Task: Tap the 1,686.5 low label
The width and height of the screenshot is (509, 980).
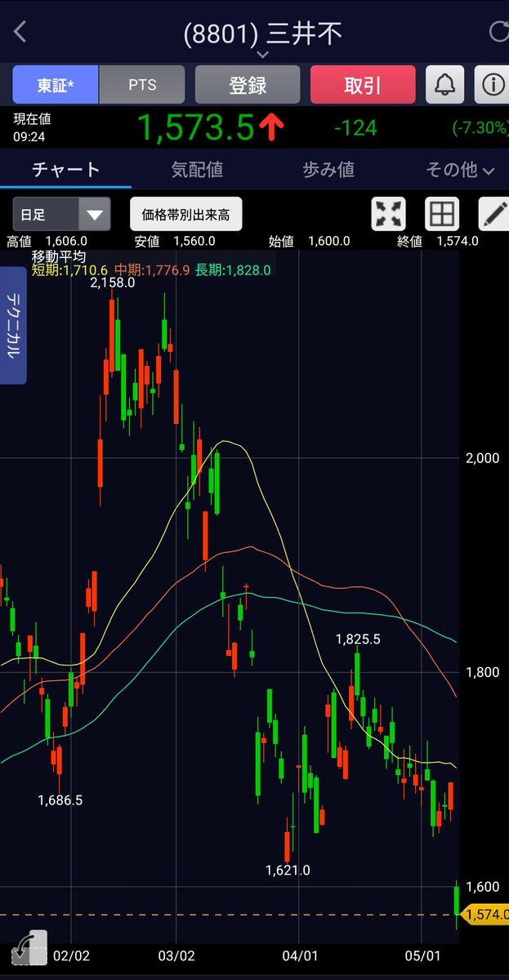Action: pyautogui.click(x=60, y=800)
